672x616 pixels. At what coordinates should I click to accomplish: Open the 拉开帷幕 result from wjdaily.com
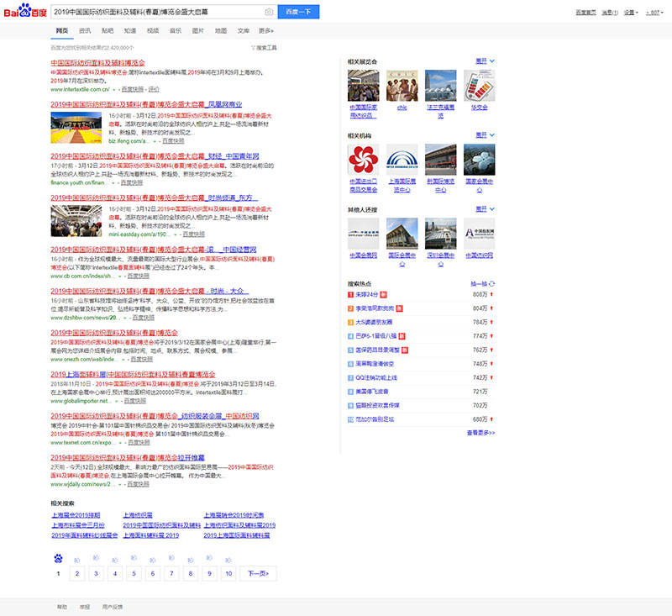pos(128,458)
